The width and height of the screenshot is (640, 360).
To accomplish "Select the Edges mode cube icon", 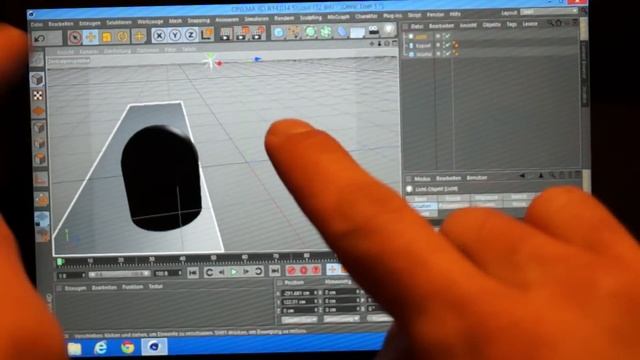I will pos(39,143).
